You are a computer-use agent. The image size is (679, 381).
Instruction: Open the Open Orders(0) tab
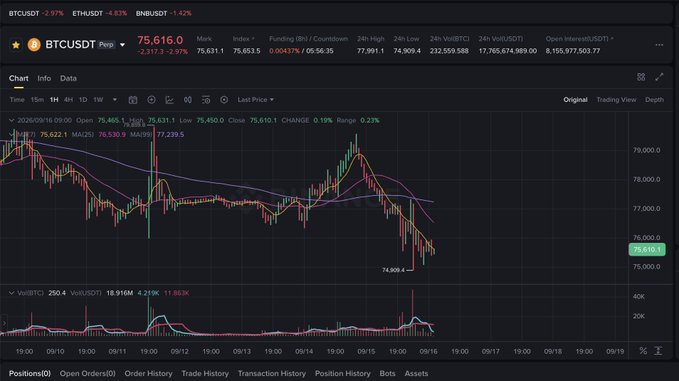point(87,373)
